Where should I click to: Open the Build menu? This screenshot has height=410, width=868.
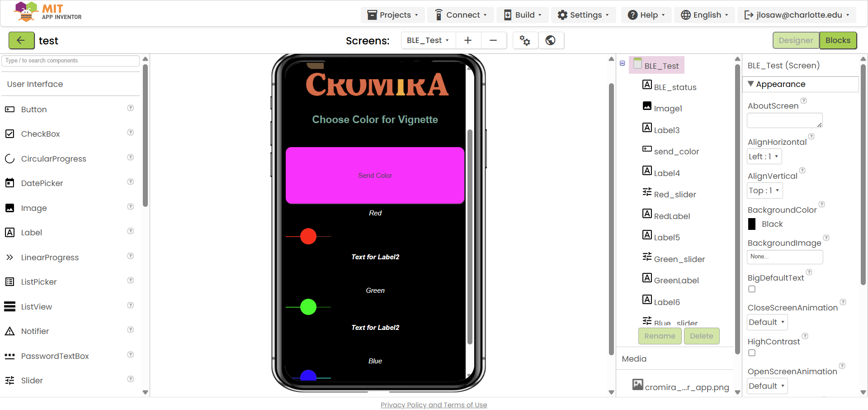(522, 15)
